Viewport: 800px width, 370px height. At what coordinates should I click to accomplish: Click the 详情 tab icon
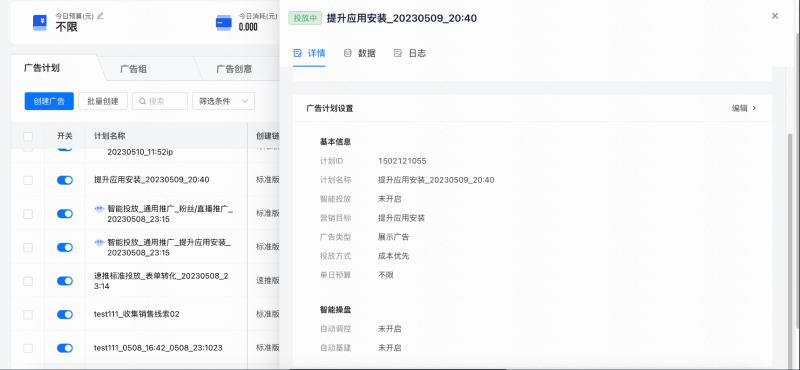tap(298, 53)
